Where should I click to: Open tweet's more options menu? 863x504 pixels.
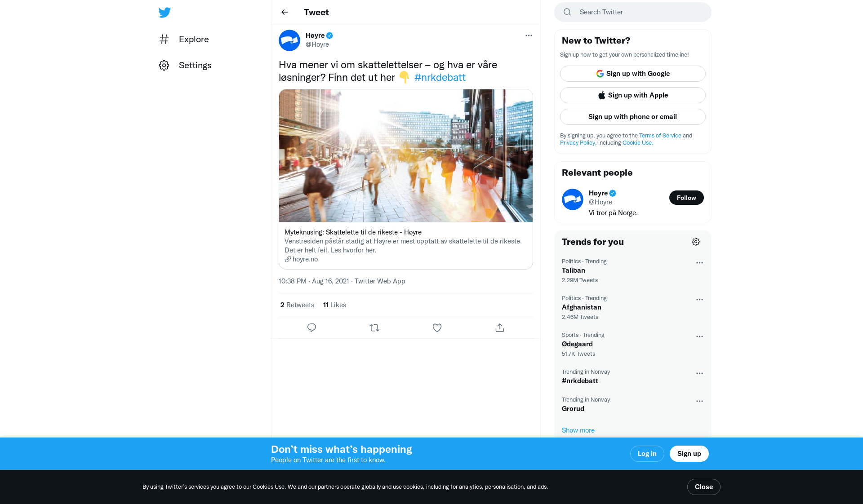[x=529, y=35]
